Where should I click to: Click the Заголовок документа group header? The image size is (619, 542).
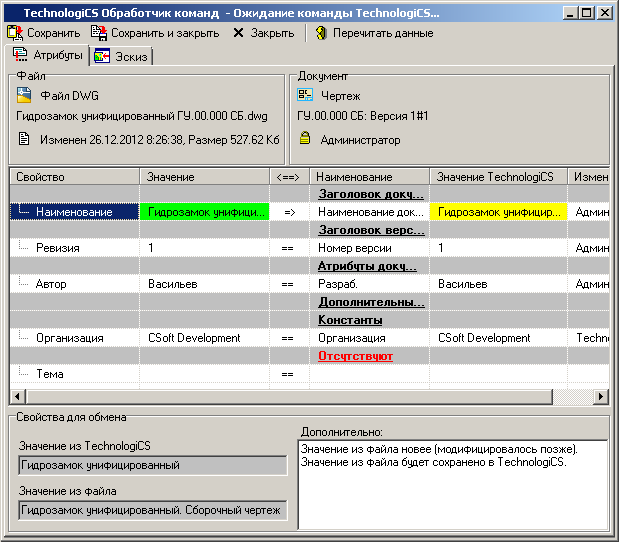(x=370, y=194)
